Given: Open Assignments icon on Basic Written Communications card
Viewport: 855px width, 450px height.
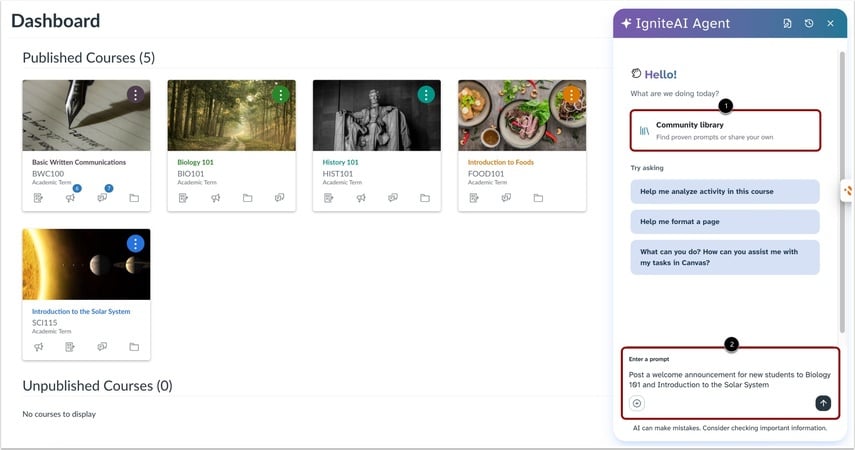Looking at the screenshot, I should click(x=38, y=198).
